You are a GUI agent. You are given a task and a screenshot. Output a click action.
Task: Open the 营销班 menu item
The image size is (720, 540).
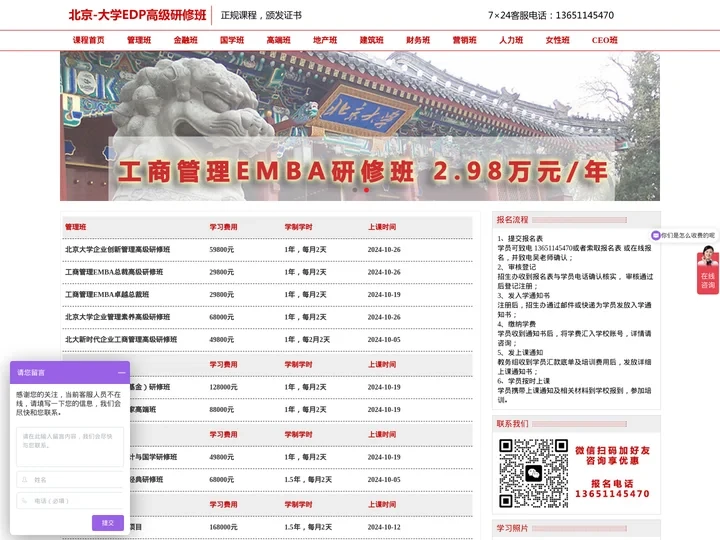click(465, 40)
